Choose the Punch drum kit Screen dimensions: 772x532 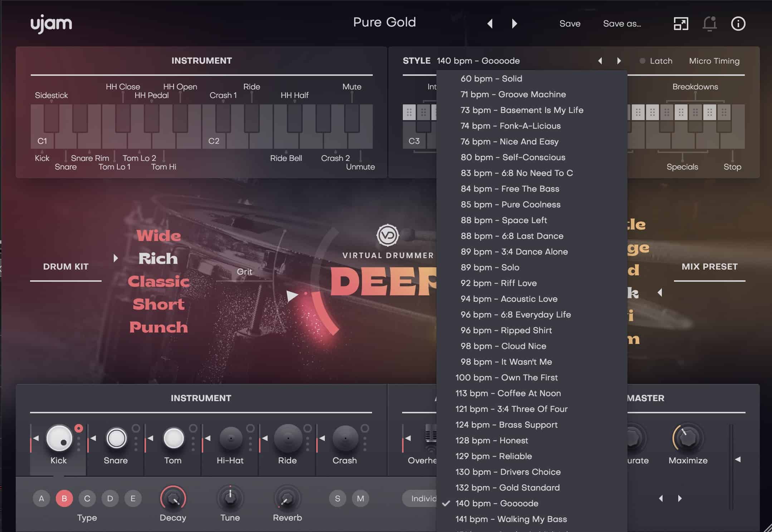pos(158,327)
